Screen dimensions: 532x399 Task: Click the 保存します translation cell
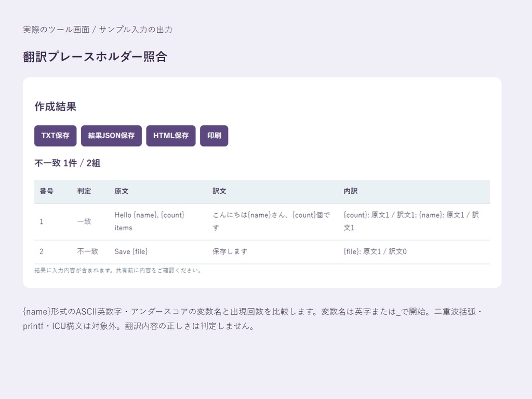(230, 252)
